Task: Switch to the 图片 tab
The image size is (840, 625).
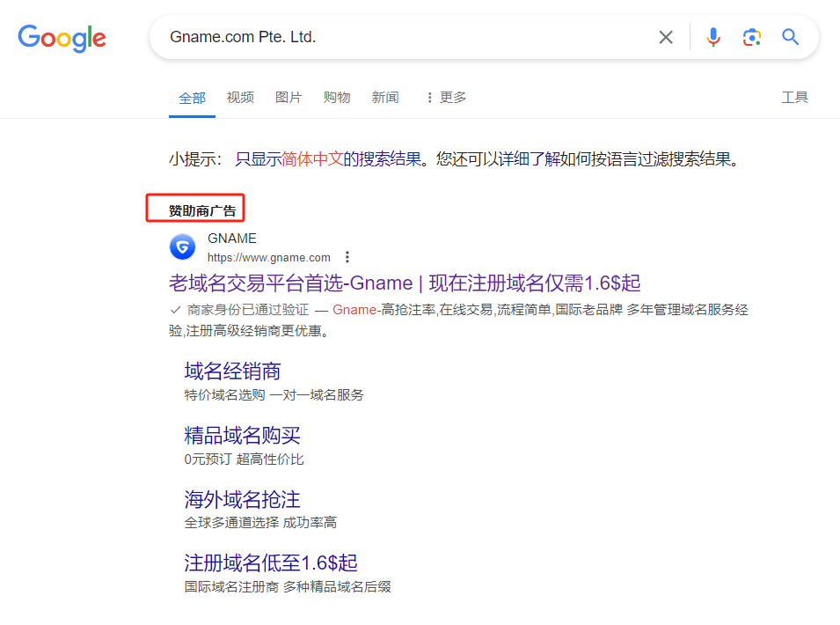Action: (289, 97)
